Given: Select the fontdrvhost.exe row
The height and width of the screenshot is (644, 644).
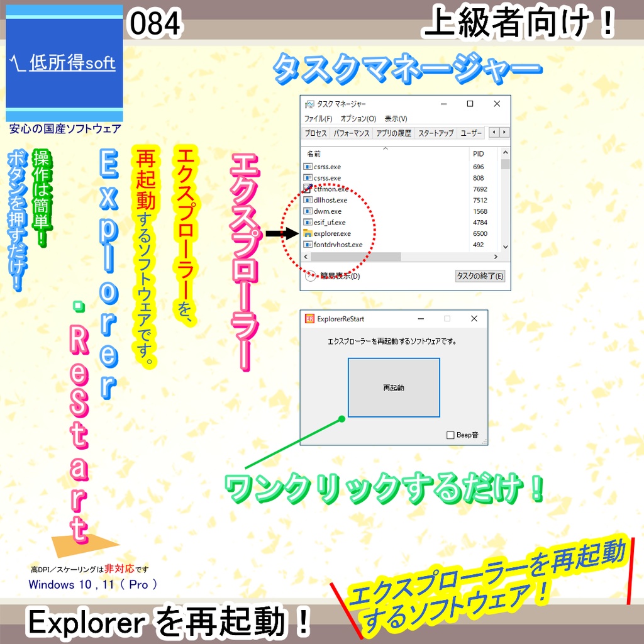Looking at the screenshot, I should coord(401,245).
